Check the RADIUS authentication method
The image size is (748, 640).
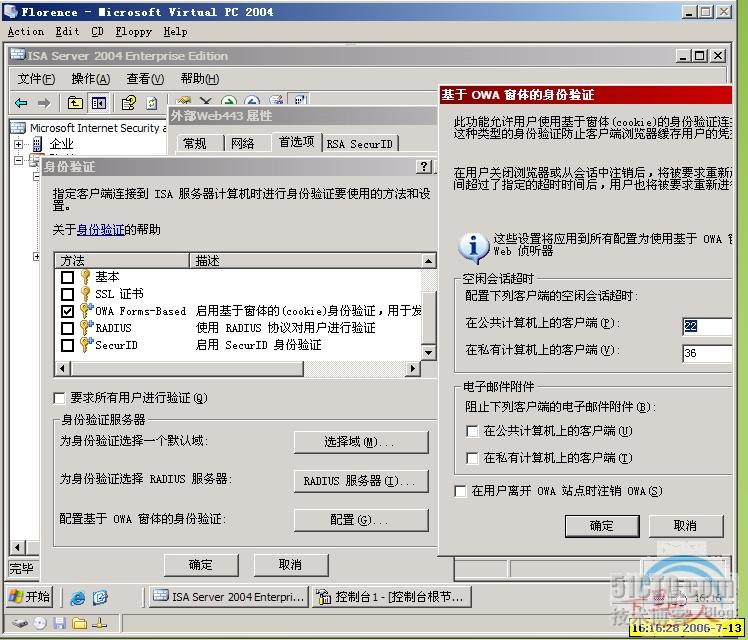click(x=67, y=328)
